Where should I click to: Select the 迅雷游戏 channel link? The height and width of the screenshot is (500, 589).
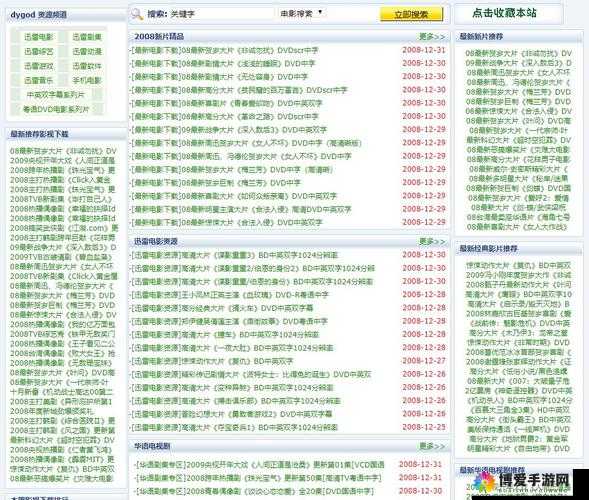click(x=39, y=66)
